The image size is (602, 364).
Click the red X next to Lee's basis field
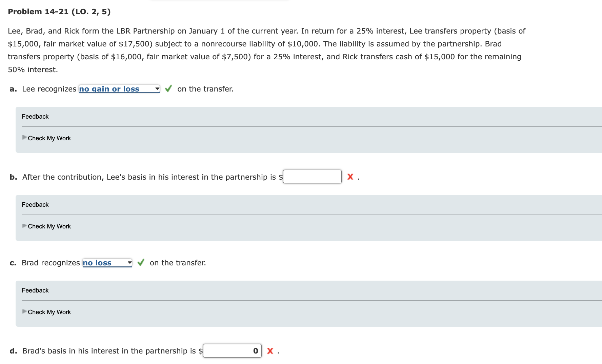click(350, 177)
